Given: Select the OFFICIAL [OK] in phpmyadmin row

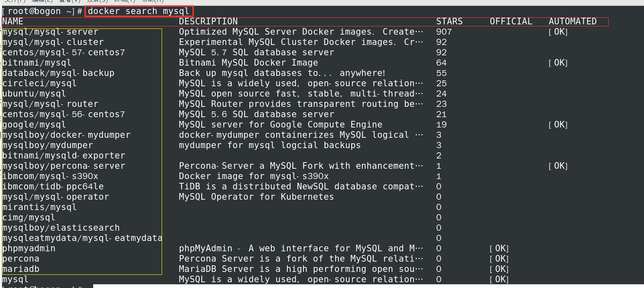Looking at the screenshot, I should [499, 248].
